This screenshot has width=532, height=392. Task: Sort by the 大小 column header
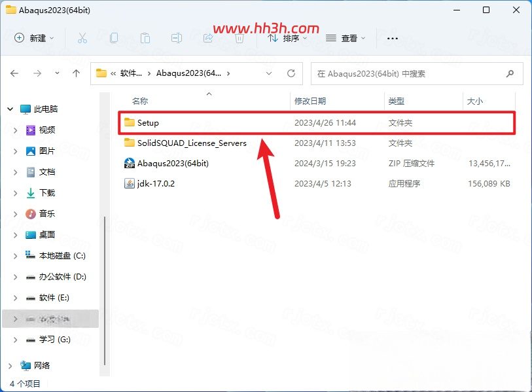click(x=474, y=101)
